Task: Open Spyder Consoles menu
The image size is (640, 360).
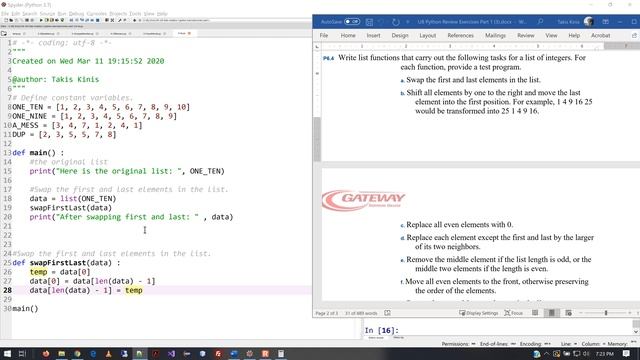Action: pos(97,13)
